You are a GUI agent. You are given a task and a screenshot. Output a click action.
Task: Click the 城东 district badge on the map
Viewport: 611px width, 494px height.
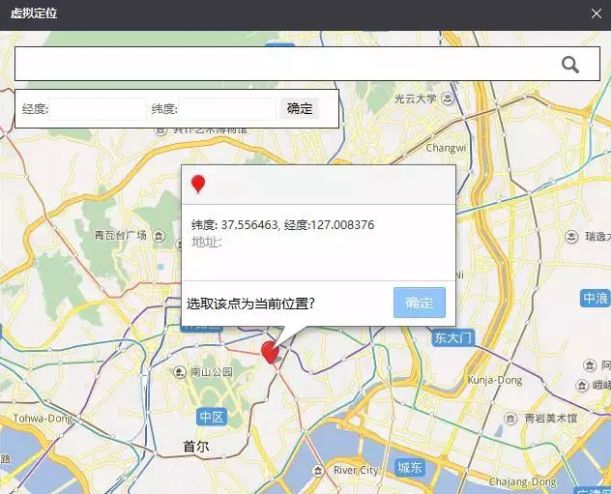click(x=410, y=467)
